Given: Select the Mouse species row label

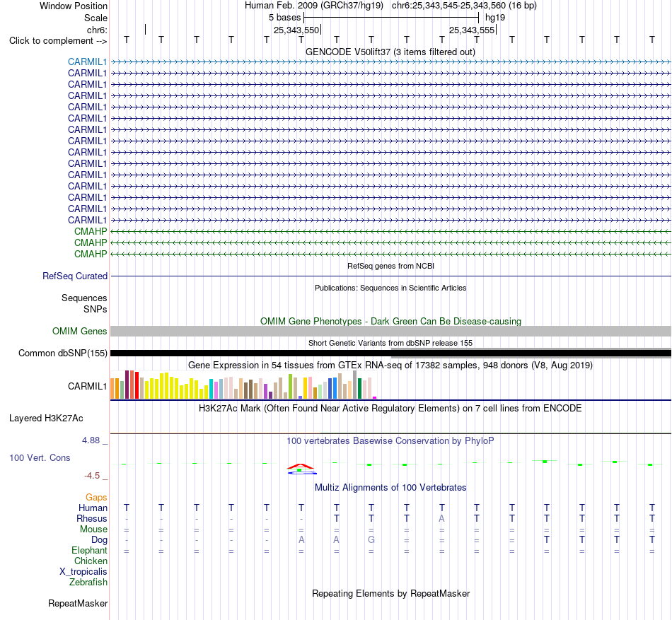Looking at the screenshot, I should pyautogui.click(x=93, y=530).
